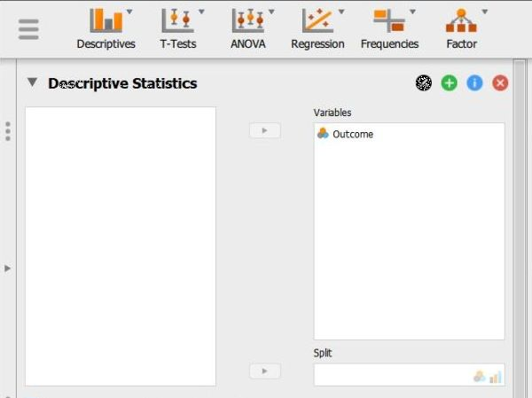Click arrow button to assign to Variables
This screenshot has height=398, width=532.
pos(264,130)
